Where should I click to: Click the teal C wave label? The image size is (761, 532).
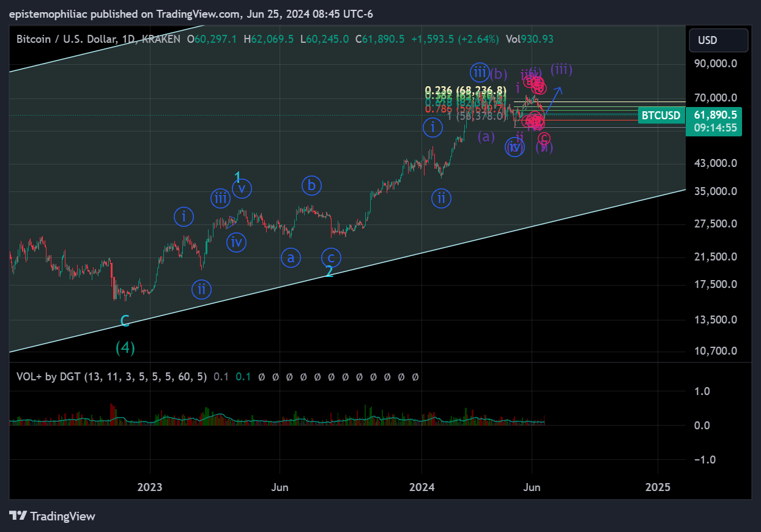[x=124, y=320]
